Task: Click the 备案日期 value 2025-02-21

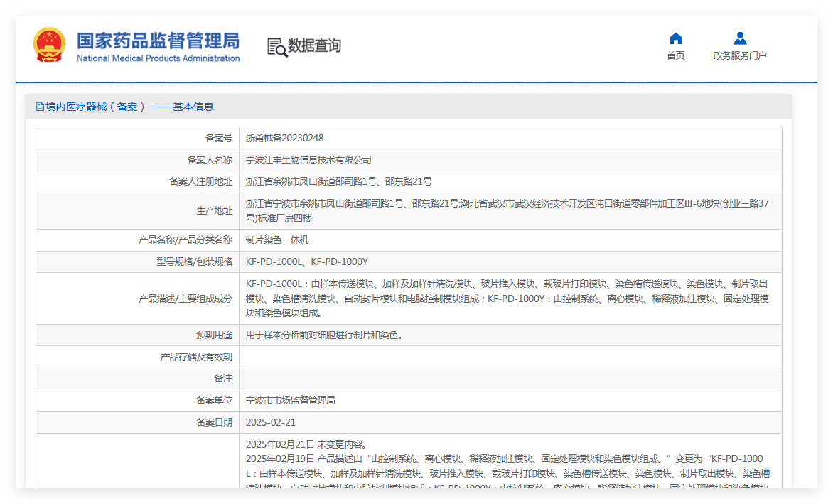Action: coord(270,422)
